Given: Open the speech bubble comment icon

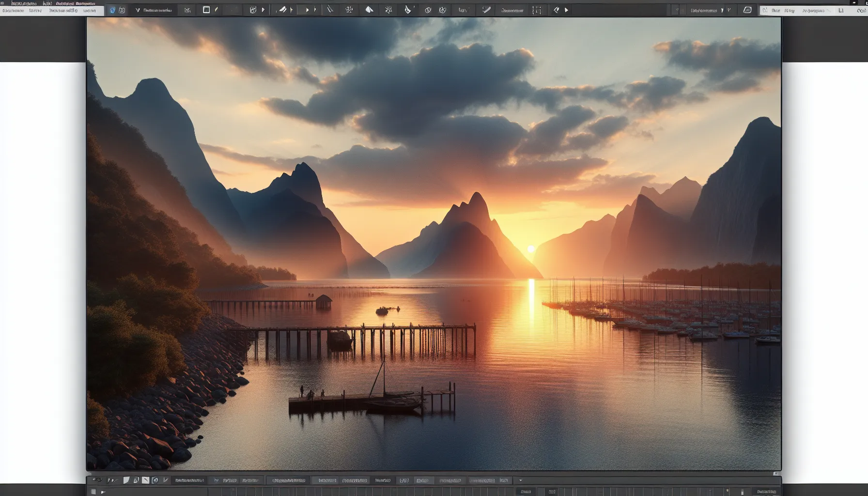Looking at the screenshot, I should coord(747,10).
